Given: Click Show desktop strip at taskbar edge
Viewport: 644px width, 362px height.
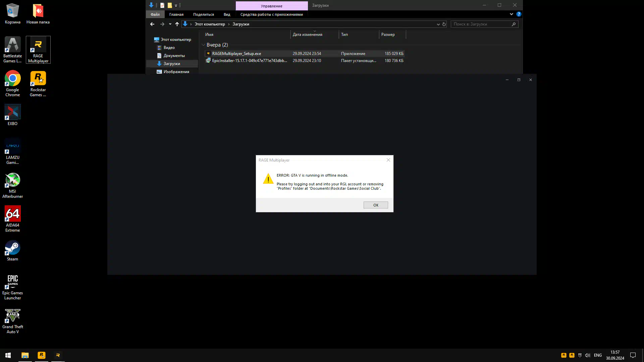Looking at the screenshot, I should click(x=643, y=355).
